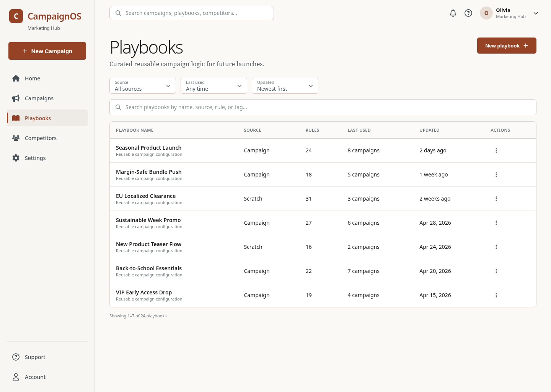Click the magnifier icon in playbooks search

(118, 107)
